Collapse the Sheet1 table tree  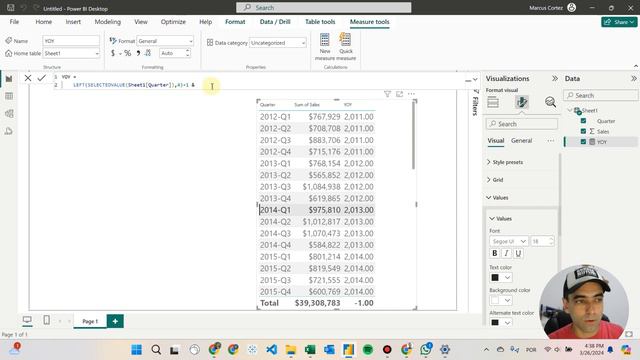[569, 110]
